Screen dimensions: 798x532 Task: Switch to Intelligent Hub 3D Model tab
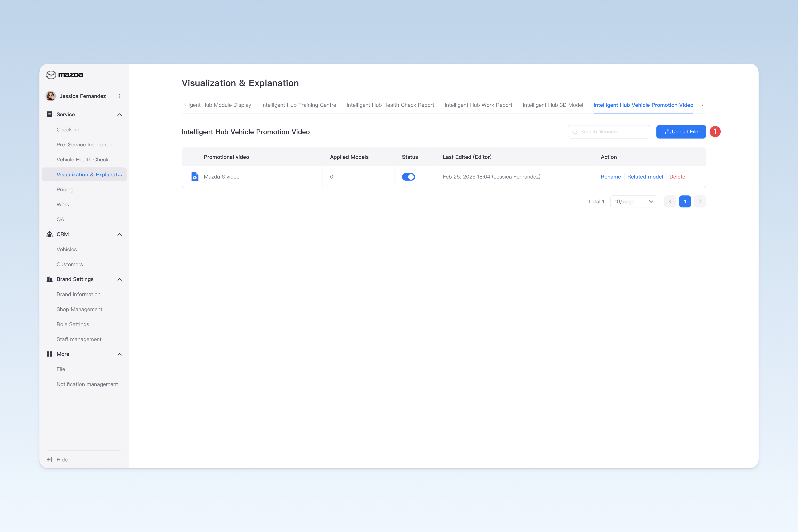553,105
